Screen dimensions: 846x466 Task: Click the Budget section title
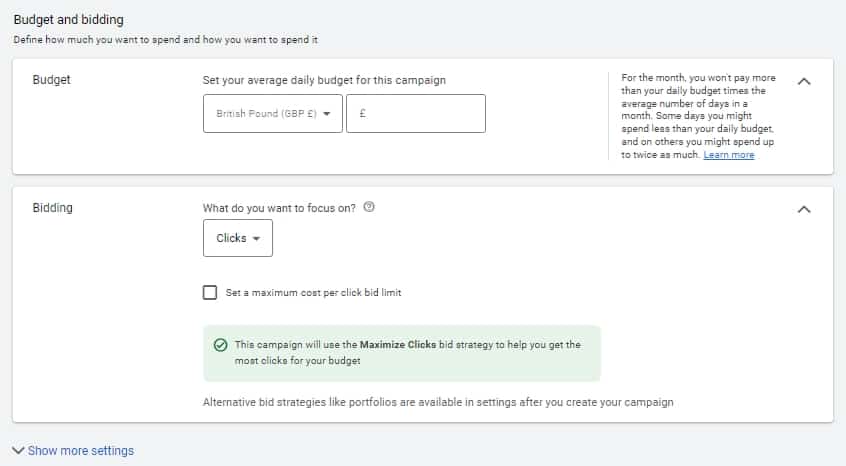[51, 79]
